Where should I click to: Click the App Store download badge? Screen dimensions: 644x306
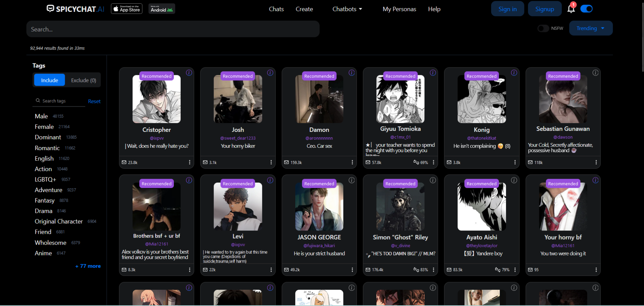point(126,9)
